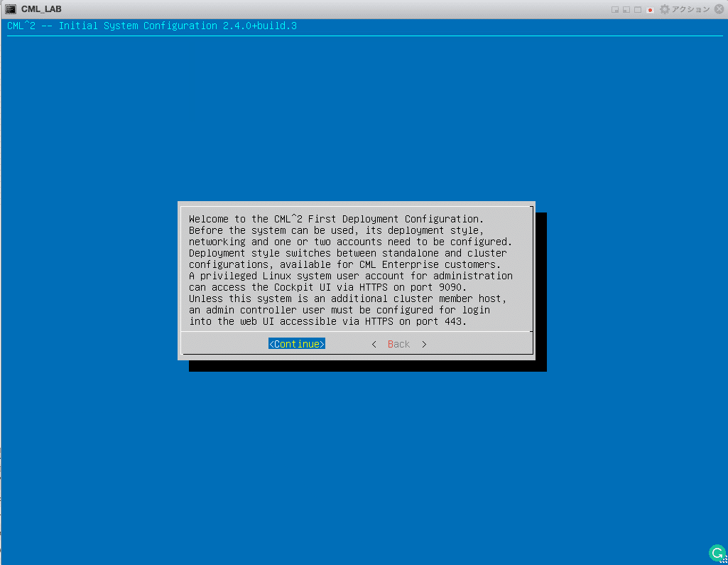Choose the Back option in dialog
The height and width of the screenshot is (565, 728).
tap(398, 344)
